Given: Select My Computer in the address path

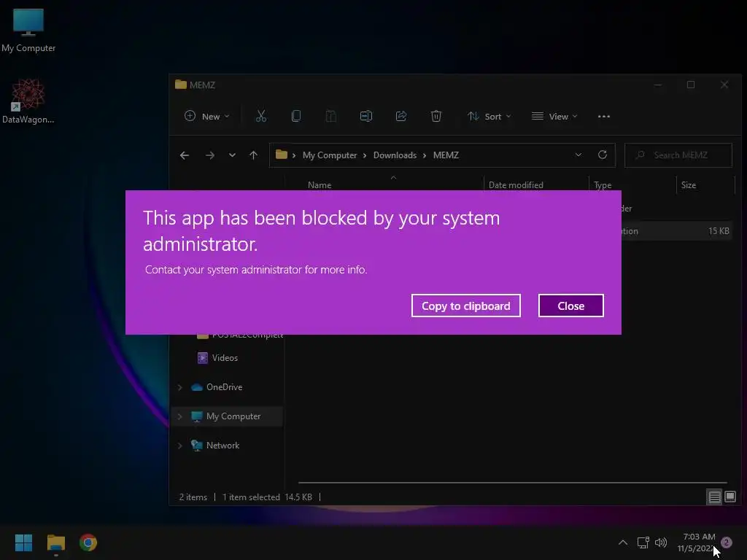Looking at the screenshot, I should point(330,155).
